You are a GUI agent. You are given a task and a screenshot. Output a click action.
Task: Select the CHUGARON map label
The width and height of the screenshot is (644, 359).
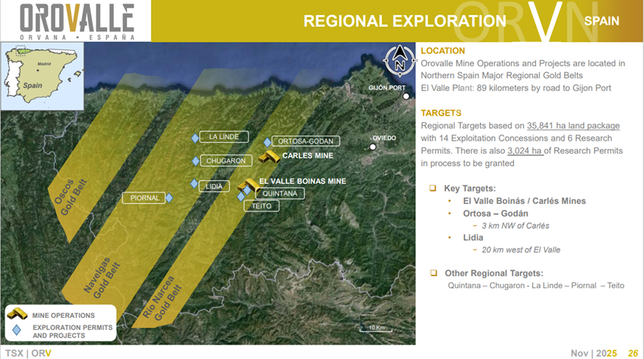coord(226,160)
